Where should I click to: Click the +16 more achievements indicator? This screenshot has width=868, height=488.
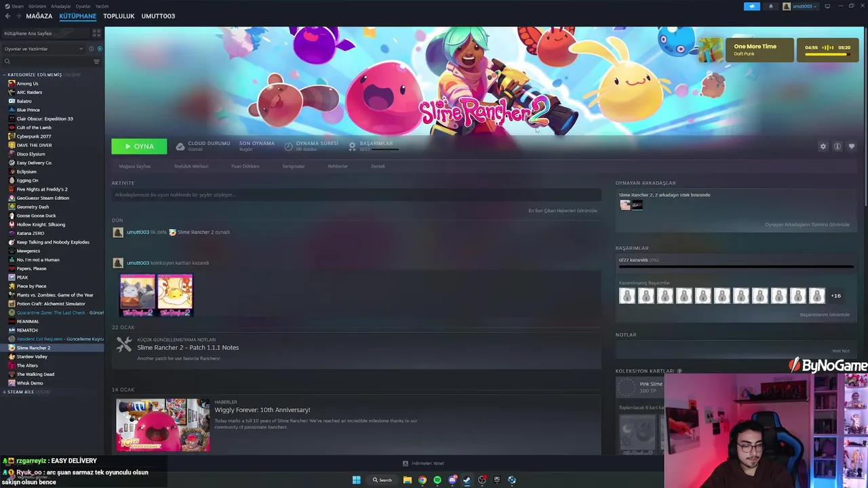tap(835, 296)
